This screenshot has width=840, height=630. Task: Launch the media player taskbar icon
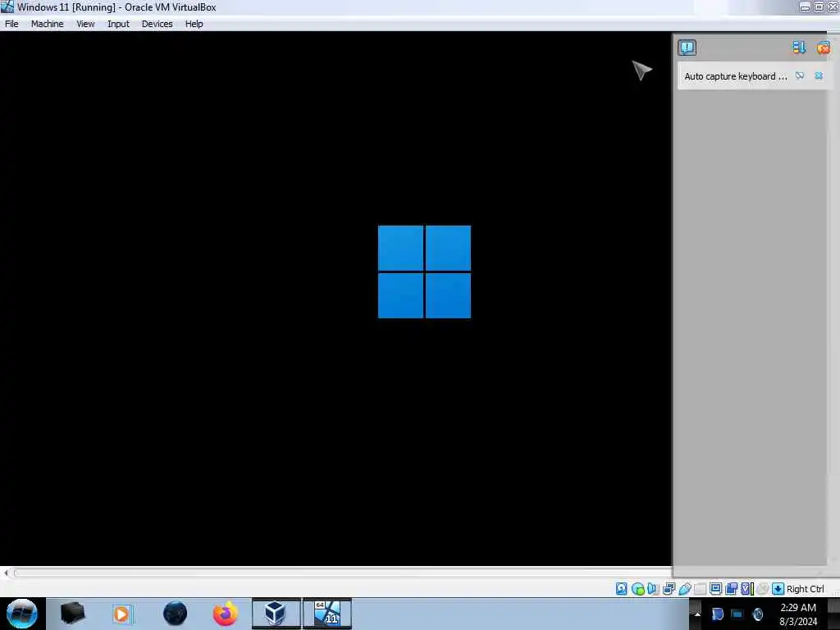[121, 614]
